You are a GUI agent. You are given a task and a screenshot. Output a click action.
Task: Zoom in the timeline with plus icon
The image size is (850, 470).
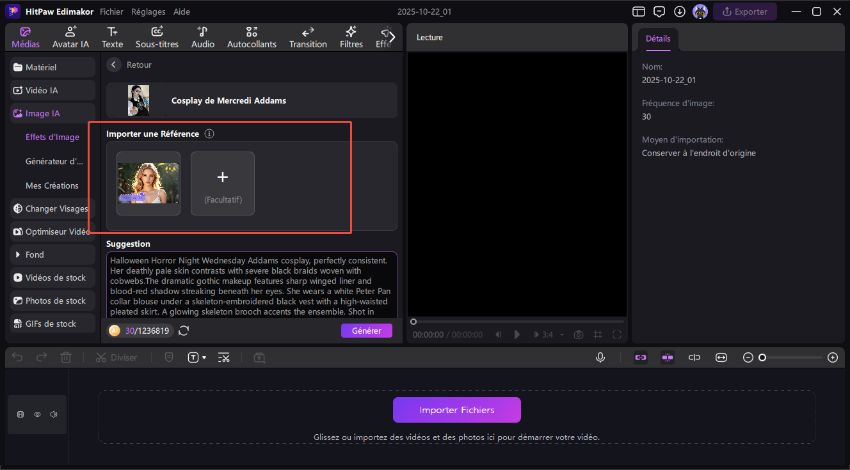[x=832, y=357]
